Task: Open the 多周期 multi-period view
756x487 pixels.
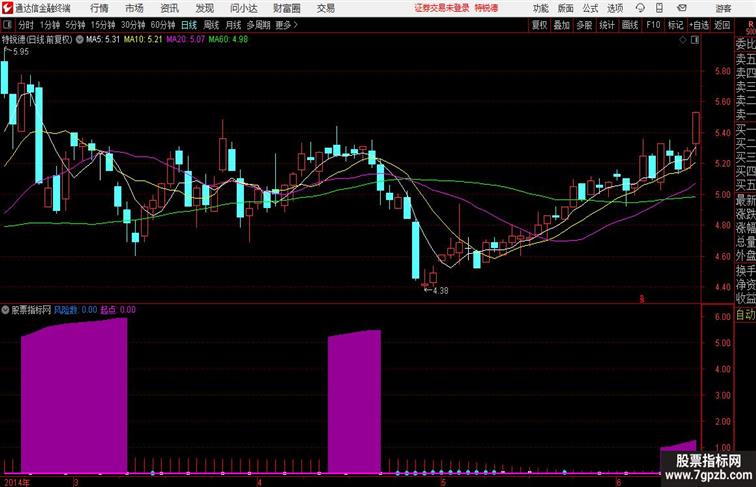Action: tap(258, 25)
